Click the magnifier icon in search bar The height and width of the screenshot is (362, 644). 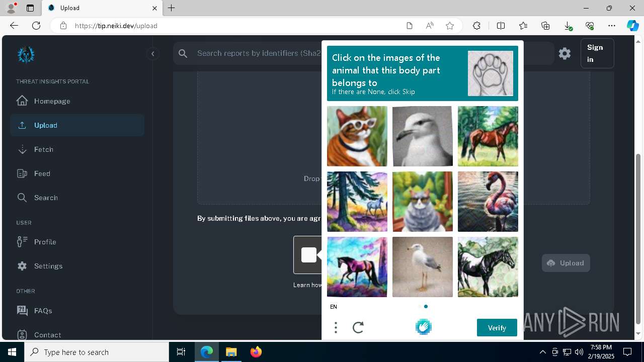coord(183,53)
